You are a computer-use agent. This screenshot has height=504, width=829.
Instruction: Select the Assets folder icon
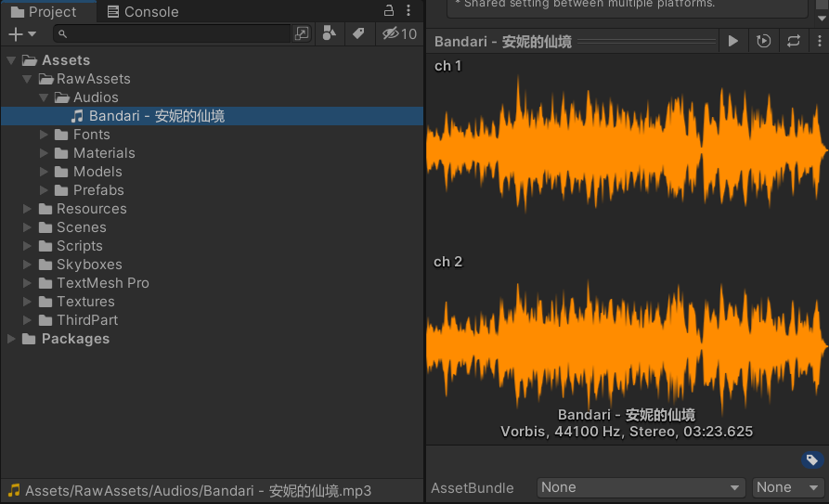click(29, 60)
